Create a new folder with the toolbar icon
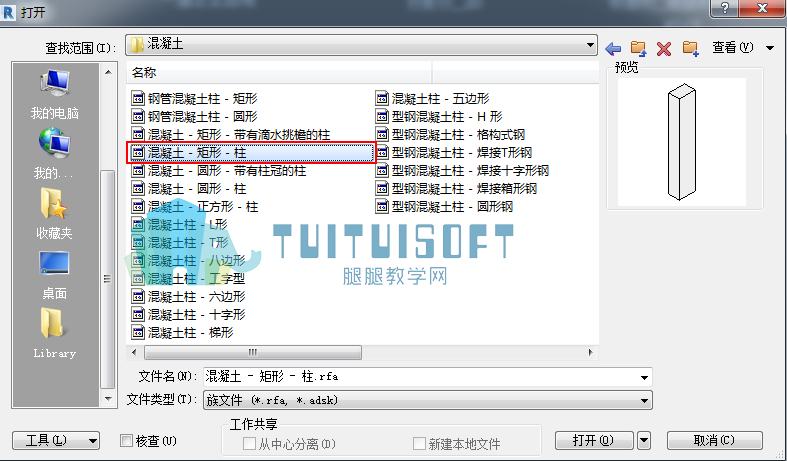787x461 pixels. (691, 48)
